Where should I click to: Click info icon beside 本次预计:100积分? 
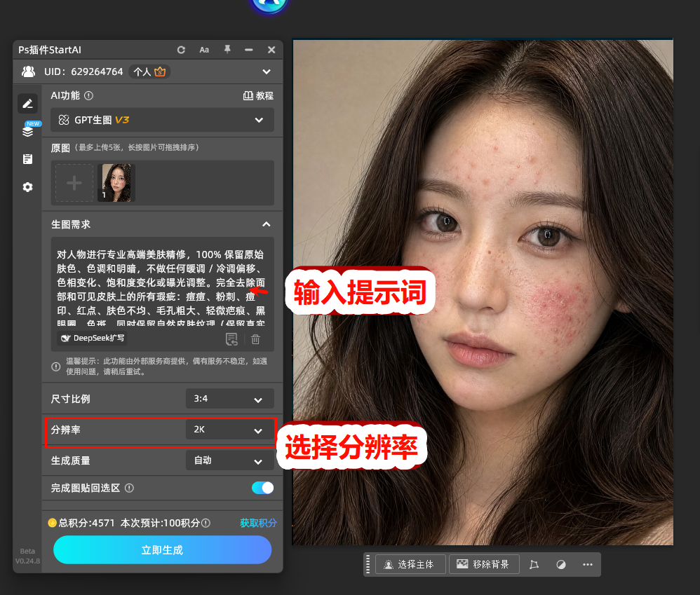pos(206,524)
